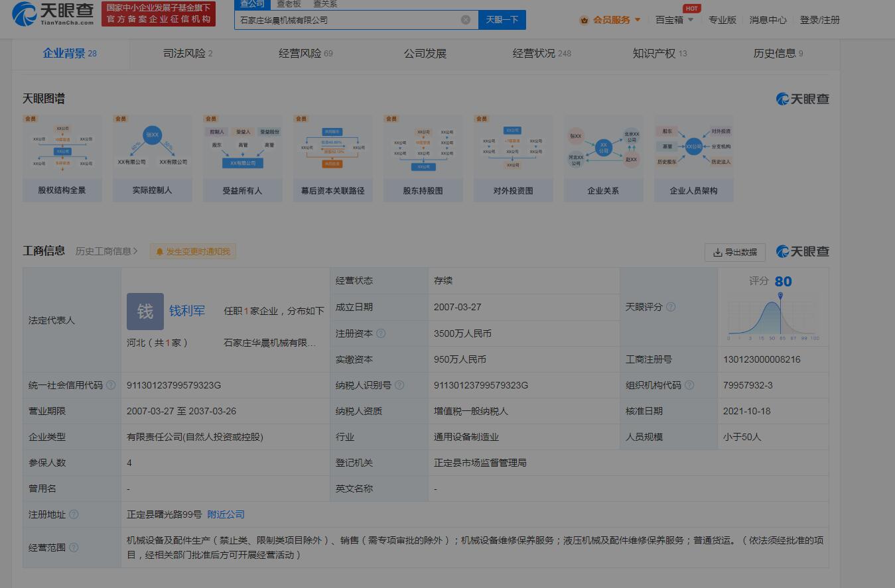Open the 专业版 link

tap(722, 20)
